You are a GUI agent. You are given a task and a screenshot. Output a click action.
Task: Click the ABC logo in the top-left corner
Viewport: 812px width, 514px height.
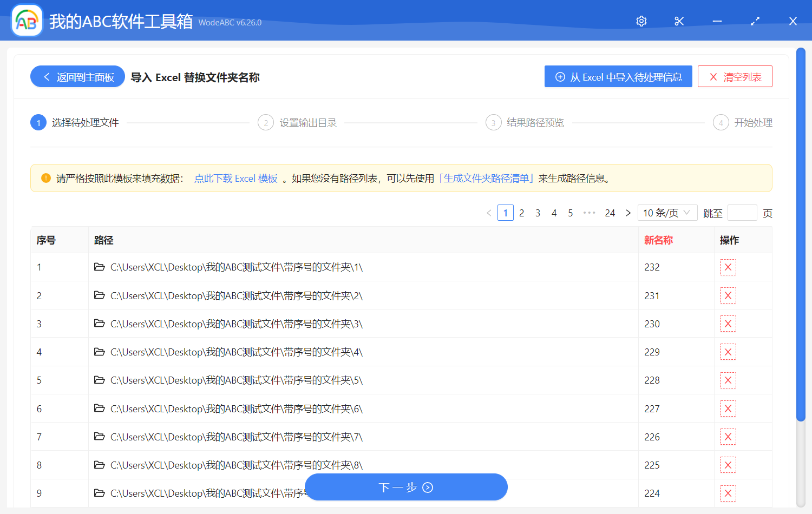click(26, 20)
